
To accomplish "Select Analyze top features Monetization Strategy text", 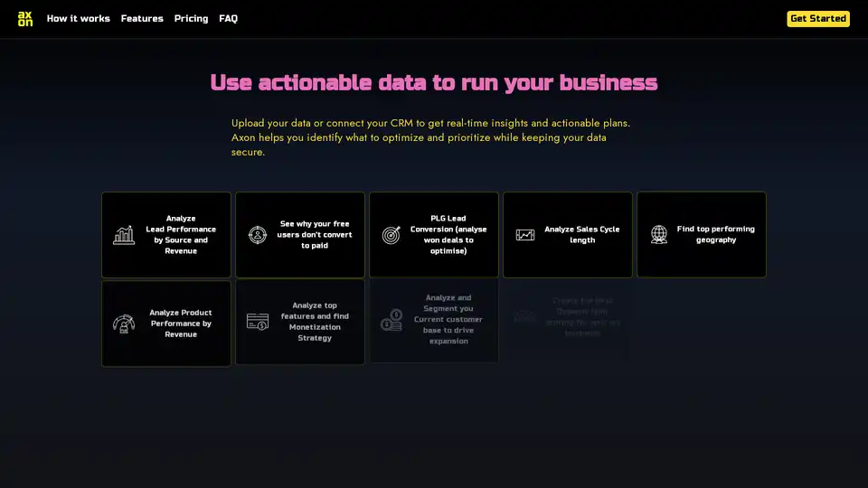I will (315, 322).
